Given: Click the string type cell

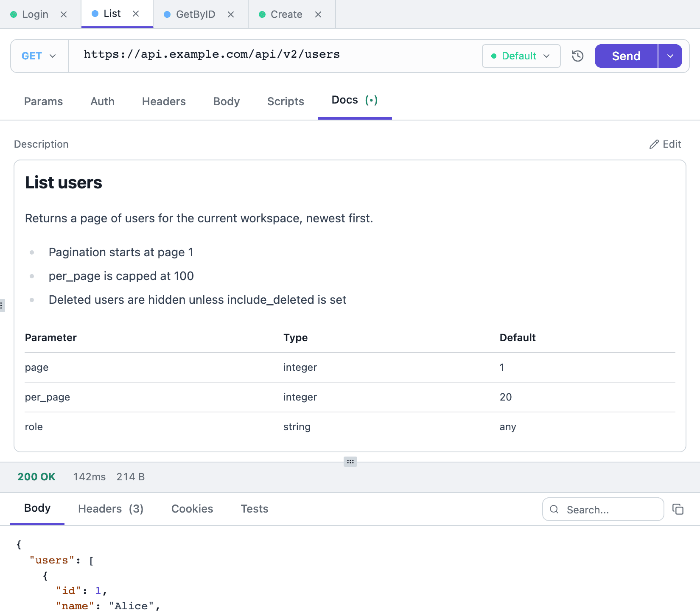Looking at the screenshot, I should [x=297, y=427].
